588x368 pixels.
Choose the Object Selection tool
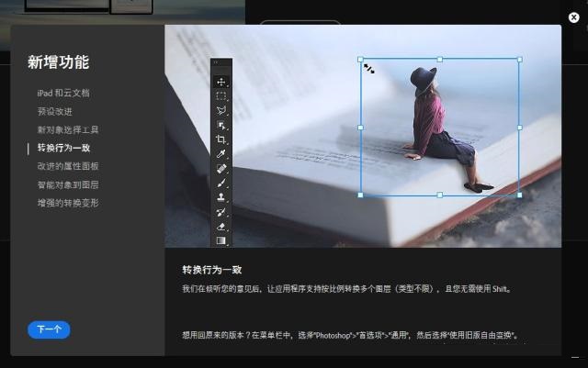tap(221, 125)
